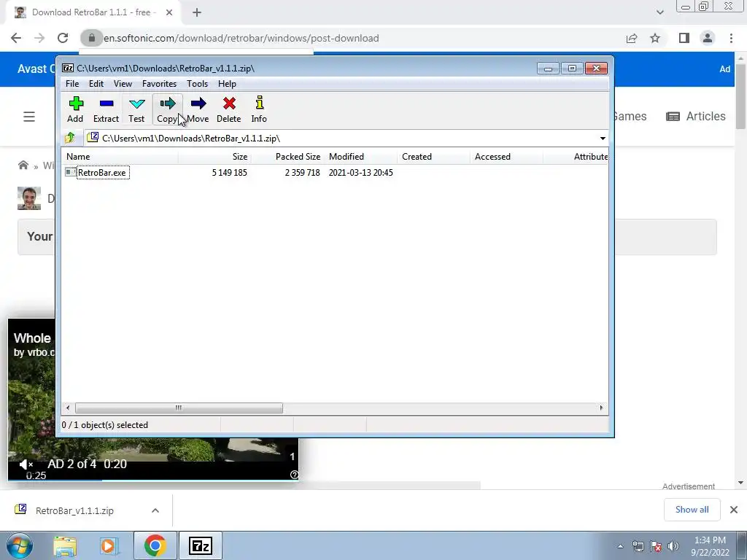Click the taskbar clock showing 1:34 PM

tap(711, 546)
